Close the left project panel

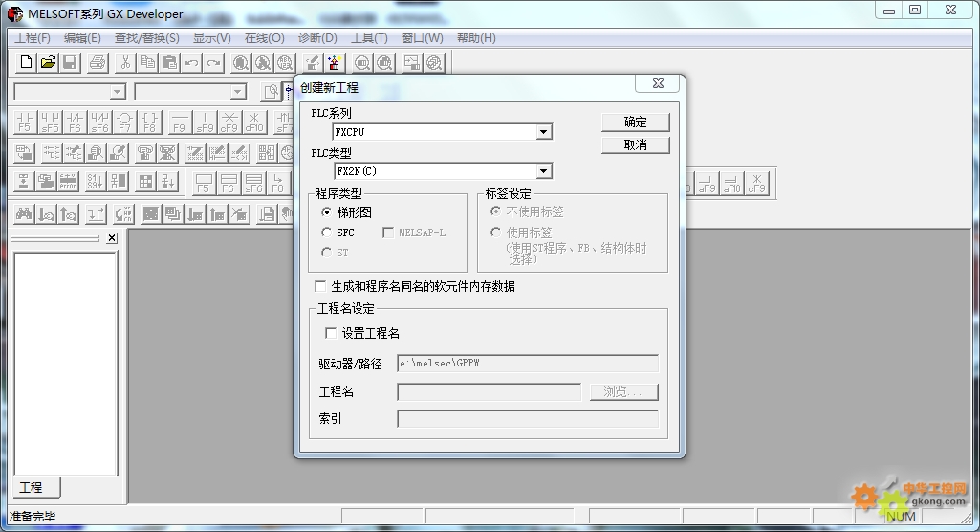tap(112, 238)
